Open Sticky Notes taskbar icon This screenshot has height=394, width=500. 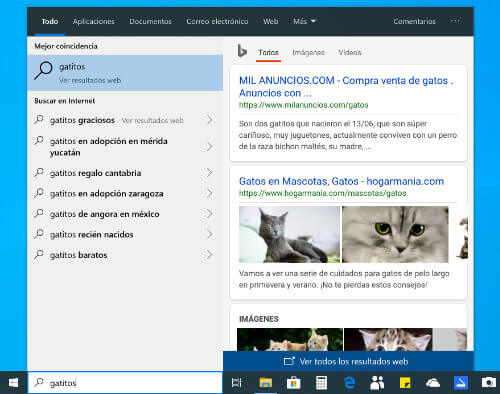(405, 383)
